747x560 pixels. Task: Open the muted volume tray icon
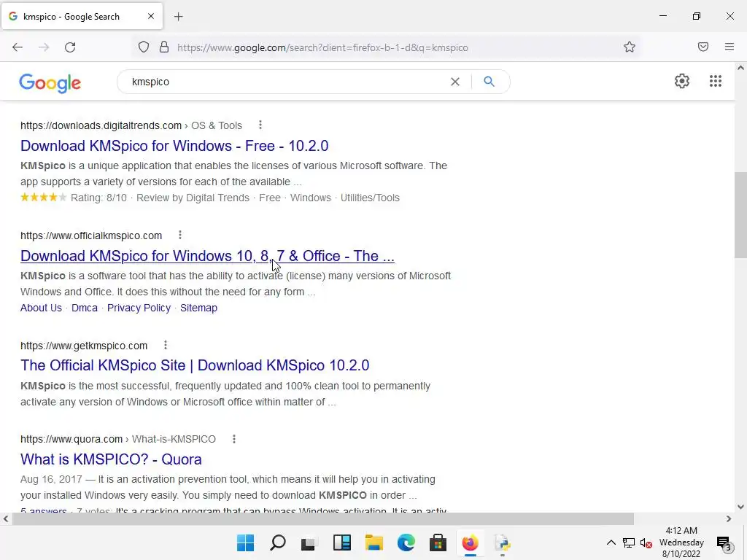click(x=646, y=542)
